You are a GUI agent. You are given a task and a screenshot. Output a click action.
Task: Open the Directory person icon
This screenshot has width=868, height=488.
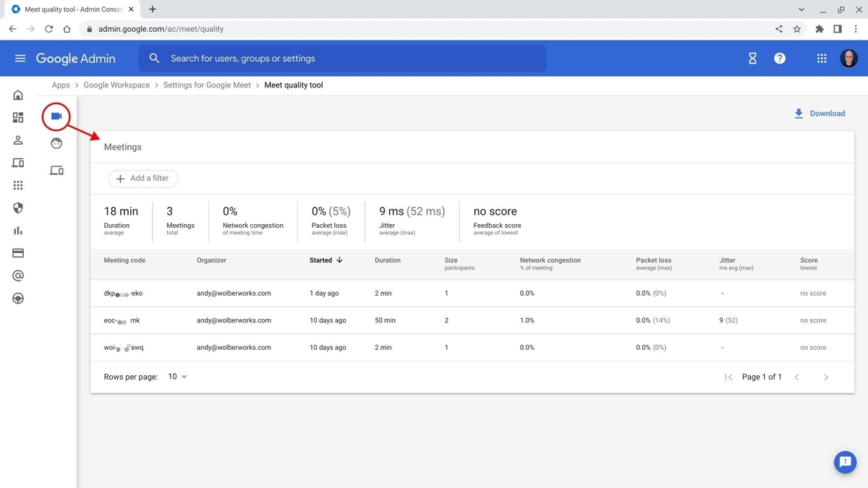[x=17, y=140]
